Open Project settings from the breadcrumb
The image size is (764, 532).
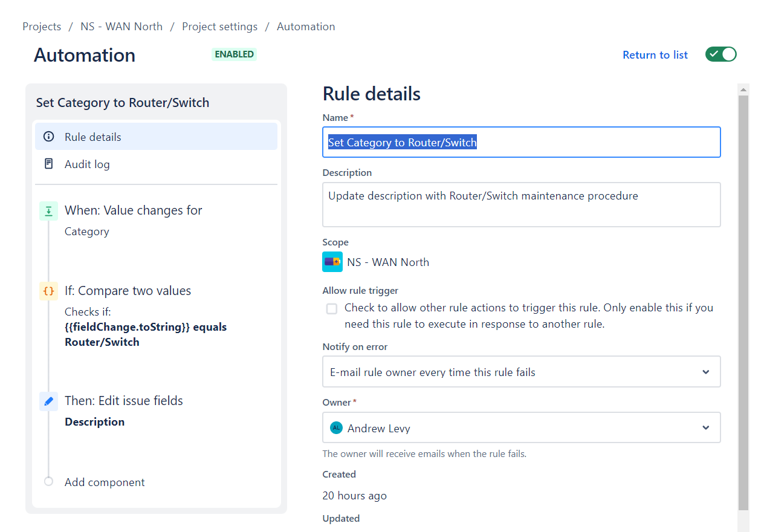tap(219, 26)
